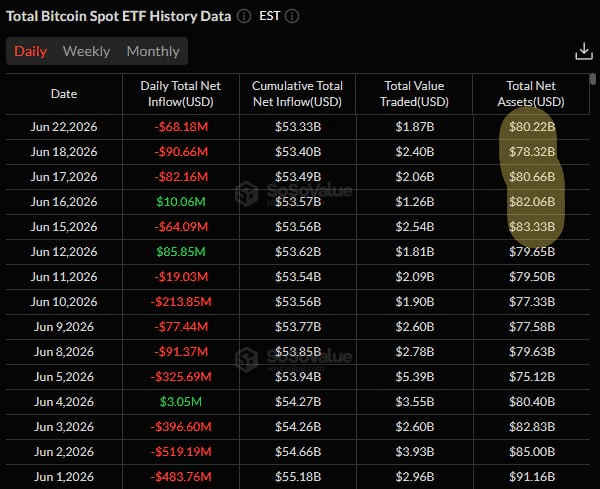600x489 pixels.
Task: Click info icon beside History Data title
Action: 244,16
